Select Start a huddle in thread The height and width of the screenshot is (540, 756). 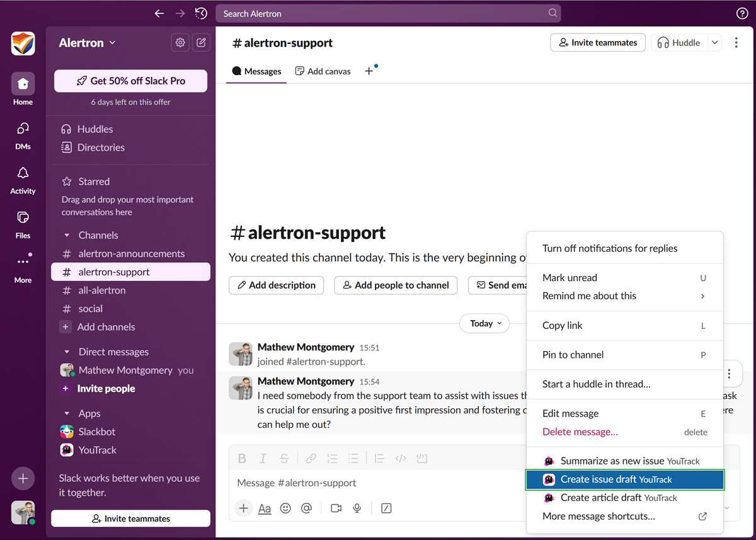point(624,384)
